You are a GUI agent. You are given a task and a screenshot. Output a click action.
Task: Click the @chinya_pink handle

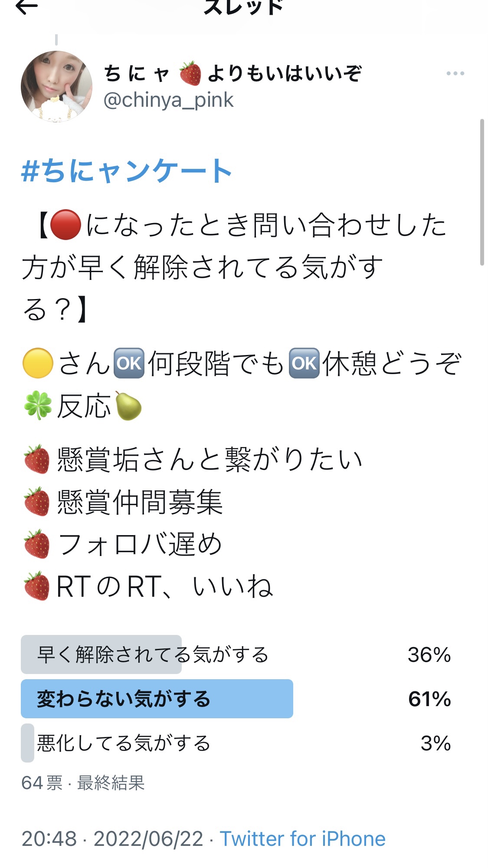pos(168,100)
